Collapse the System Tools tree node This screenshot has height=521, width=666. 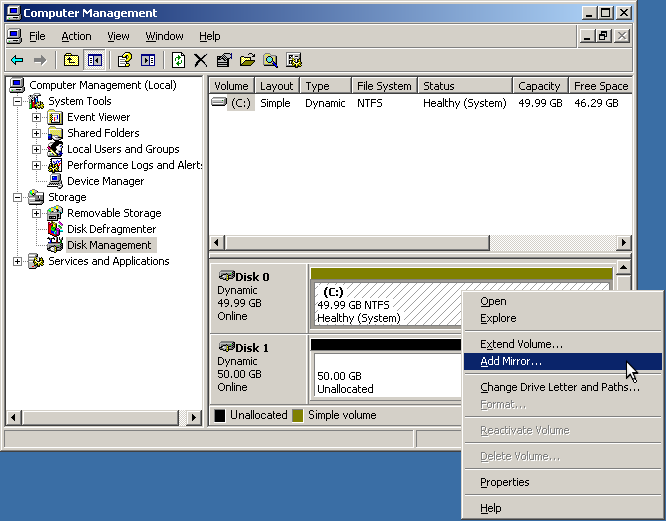tap(17, 101)
